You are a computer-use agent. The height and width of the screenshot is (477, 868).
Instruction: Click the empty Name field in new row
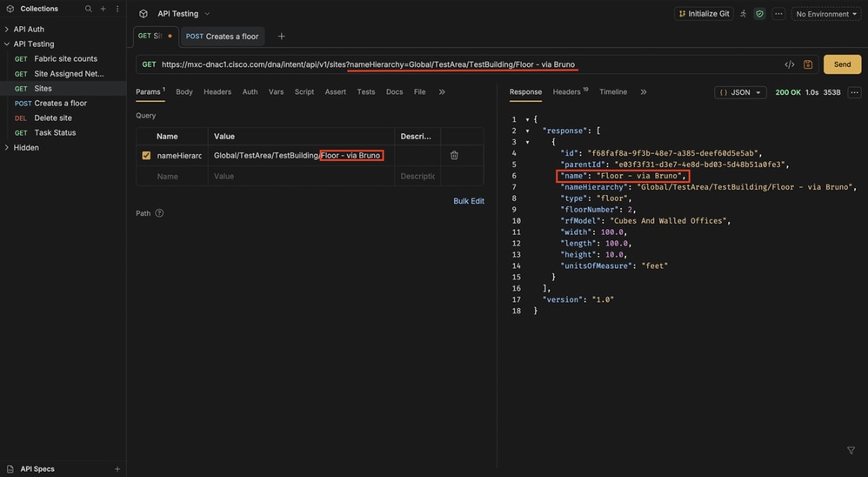(x=172, y=177)
